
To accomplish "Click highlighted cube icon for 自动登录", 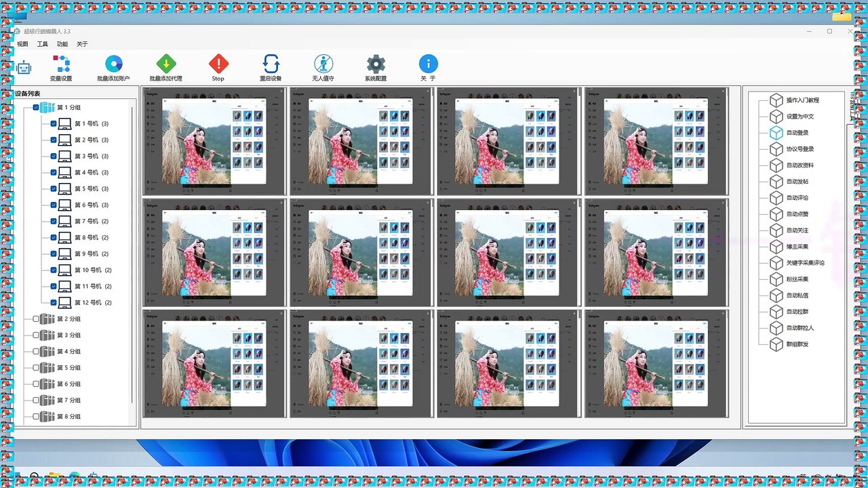I will [x=776, y=133].
